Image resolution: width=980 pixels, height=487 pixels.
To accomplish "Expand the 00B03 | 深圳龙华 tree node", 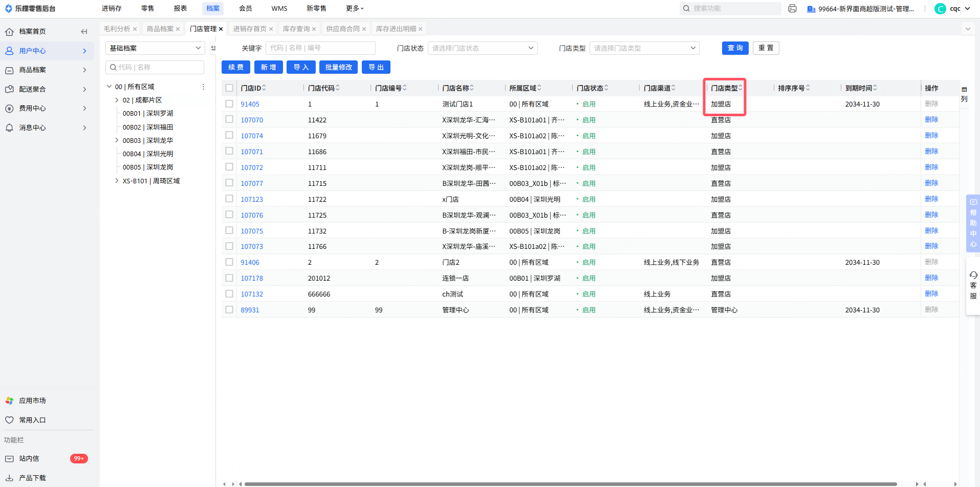I will (117, 140).
